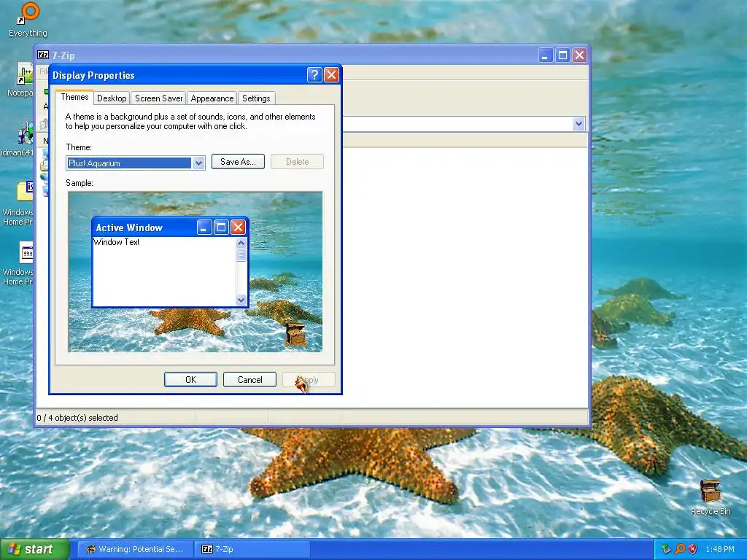Click the Display Properties help question-mark button
The image size is (747, 560).
[x=314, y=75]
